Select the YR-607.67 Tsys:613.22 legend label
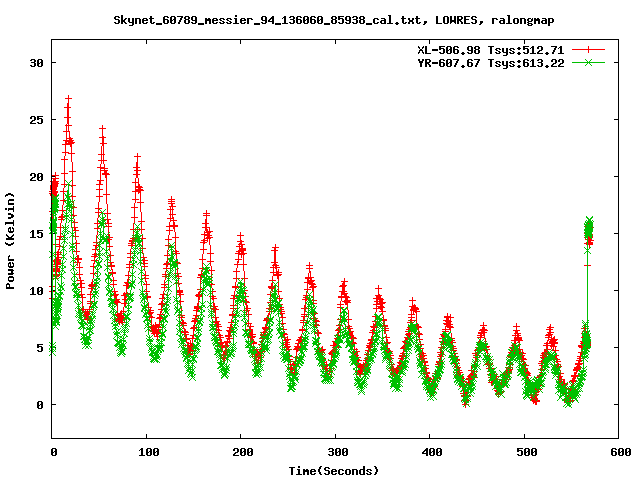Viewport: 640px width, 480px height. pos(491,63)
